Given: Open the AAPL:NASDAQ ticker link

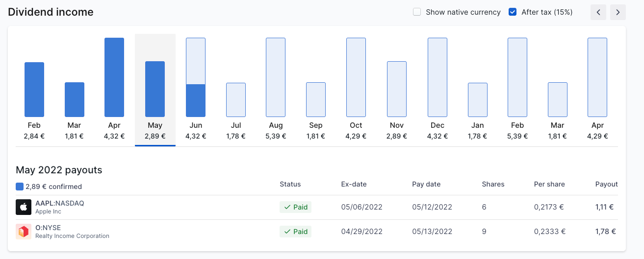Looking at the screenshot, I should click(x=60, y=203).
